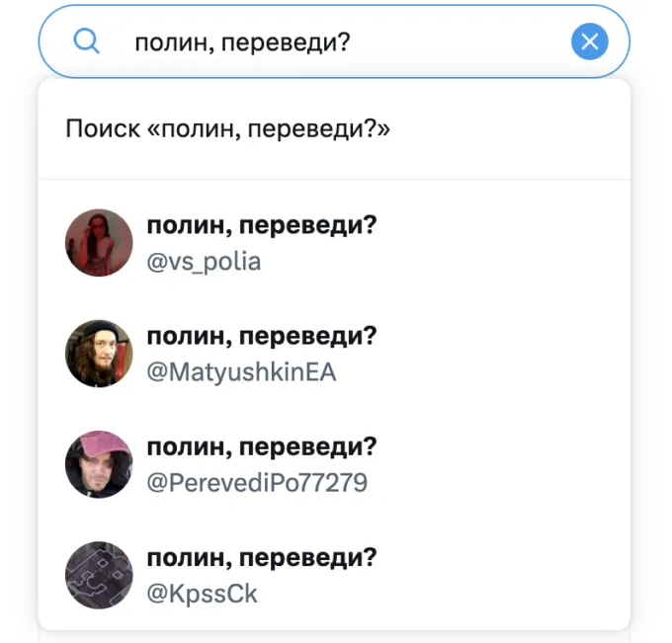Click the display name above @PerevediPo77279
This screenshot has height=643, width=672.
262,446
